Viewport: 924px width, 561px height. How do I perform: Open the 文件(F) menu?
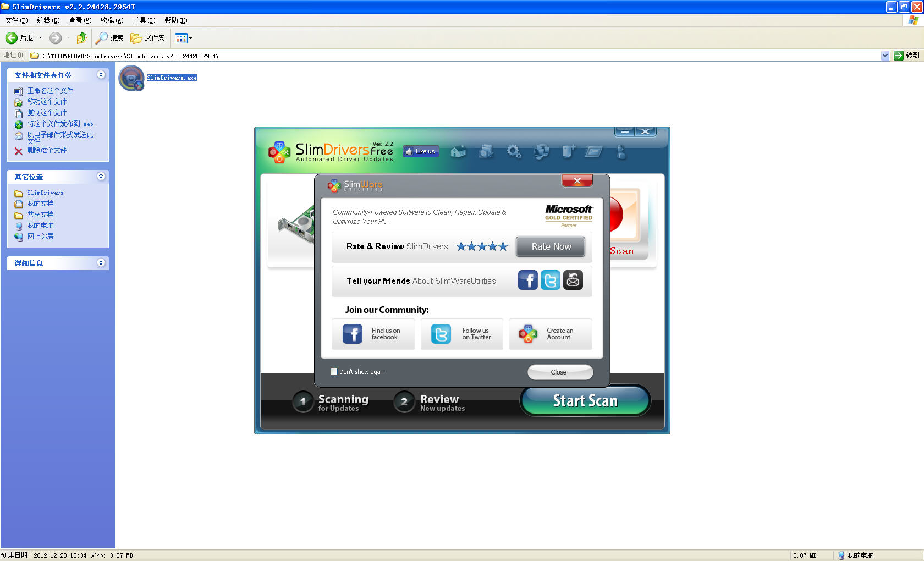[x=16, y=20]
